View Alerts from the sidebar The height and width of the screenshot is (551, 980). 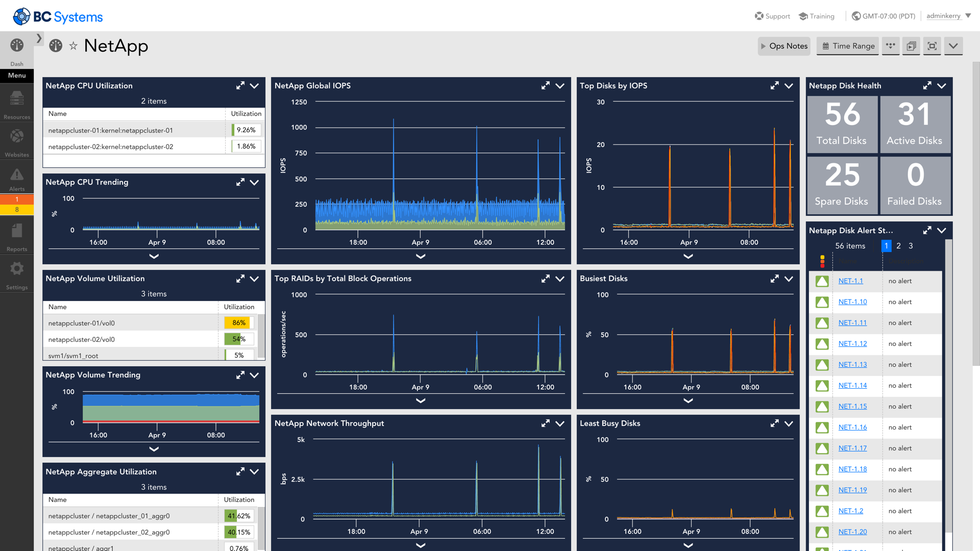coord(17,178)
